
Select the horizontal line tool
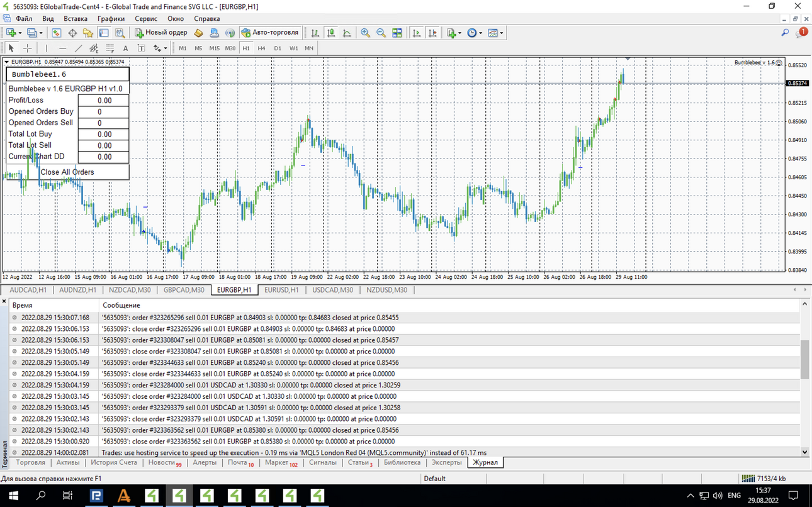click(62, 48)
